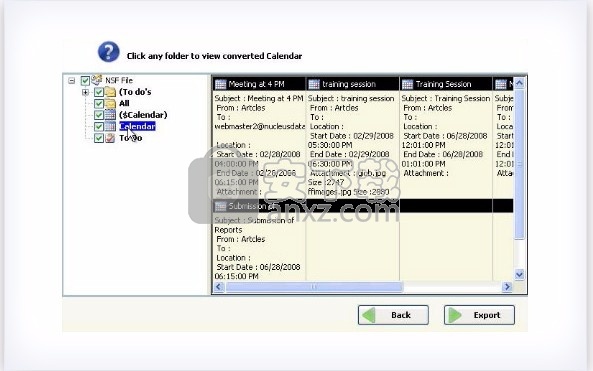The width and height of the screenshot is (593, 371).
Task: Open the lowercase training session header
Action: coord(352,84)
